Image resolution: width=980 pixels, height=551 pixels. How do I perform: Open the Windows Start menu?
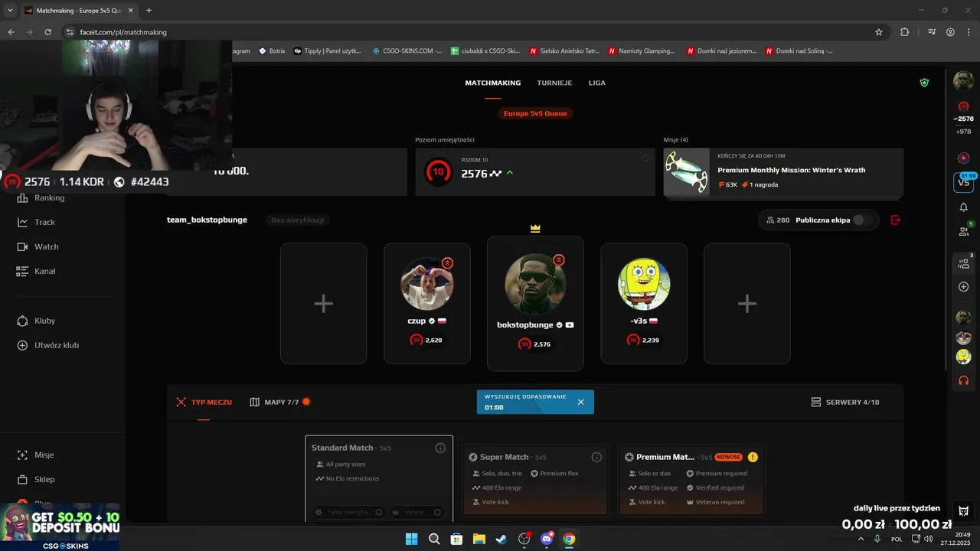pyautogui.click(x=411, y=539)
